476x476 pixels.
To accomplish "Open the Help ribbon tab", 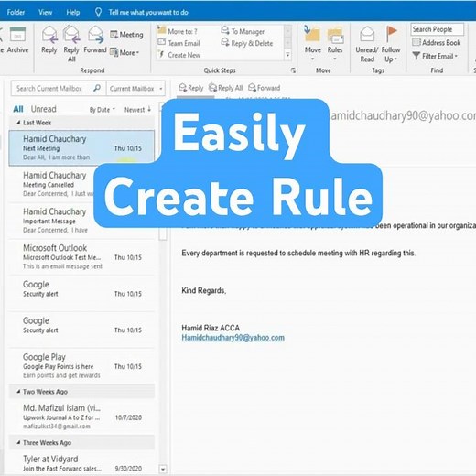I will point(73,12).
